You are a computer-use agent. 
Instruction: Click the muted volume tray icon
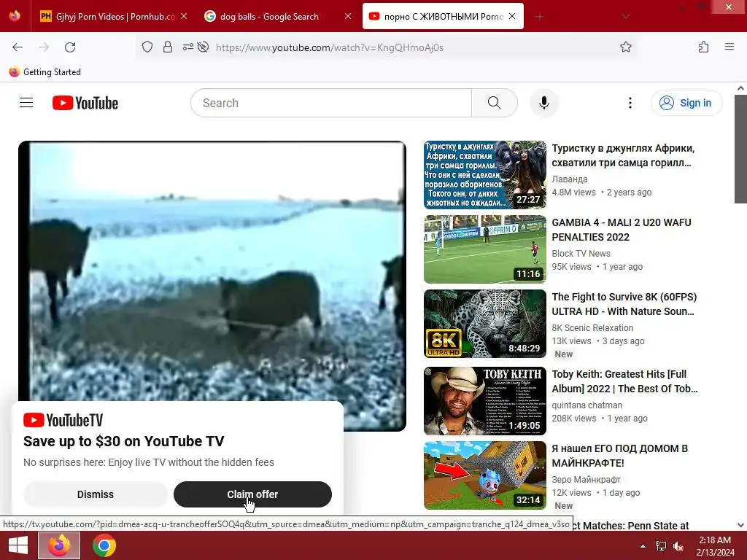tap(678, 546)
